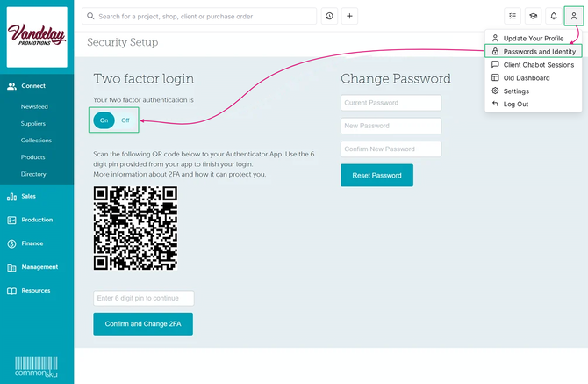Click the user profile icon
Image resolution: width=588 pixels, height=384 pixels.
click(574, 16)
